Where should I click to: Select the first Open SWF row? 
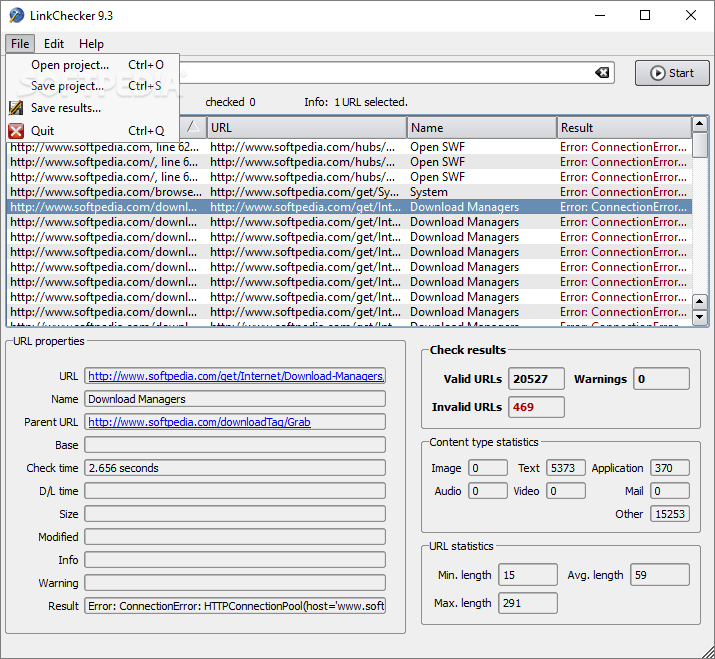pyautogui.click(x=349, y=147)
